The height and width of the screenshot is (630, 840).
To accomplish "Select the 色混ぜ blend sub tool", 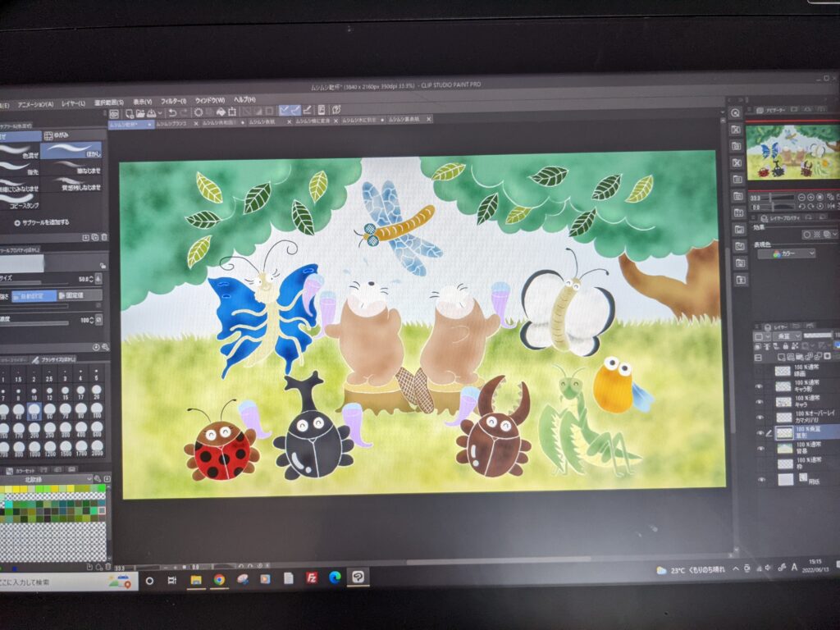I will (20, 152).
